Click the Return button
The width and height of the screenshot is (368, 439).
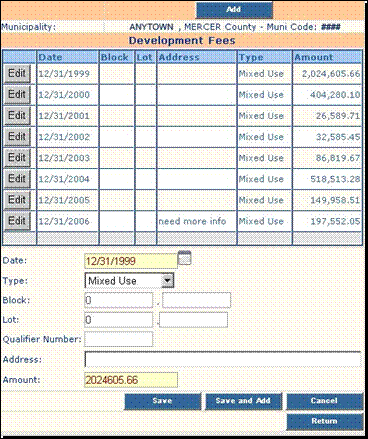click(x=325, y=421)
